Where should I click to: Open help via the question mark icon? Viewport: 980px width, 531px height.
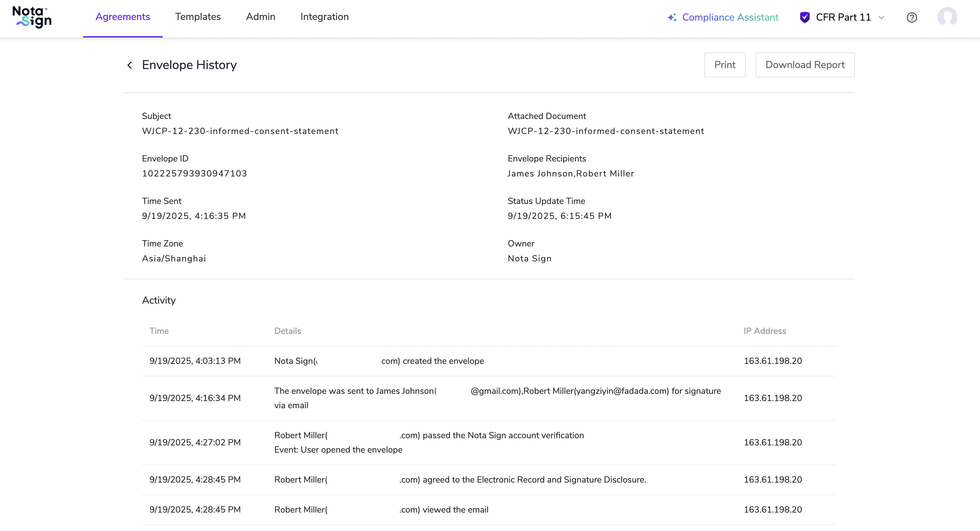912,17
